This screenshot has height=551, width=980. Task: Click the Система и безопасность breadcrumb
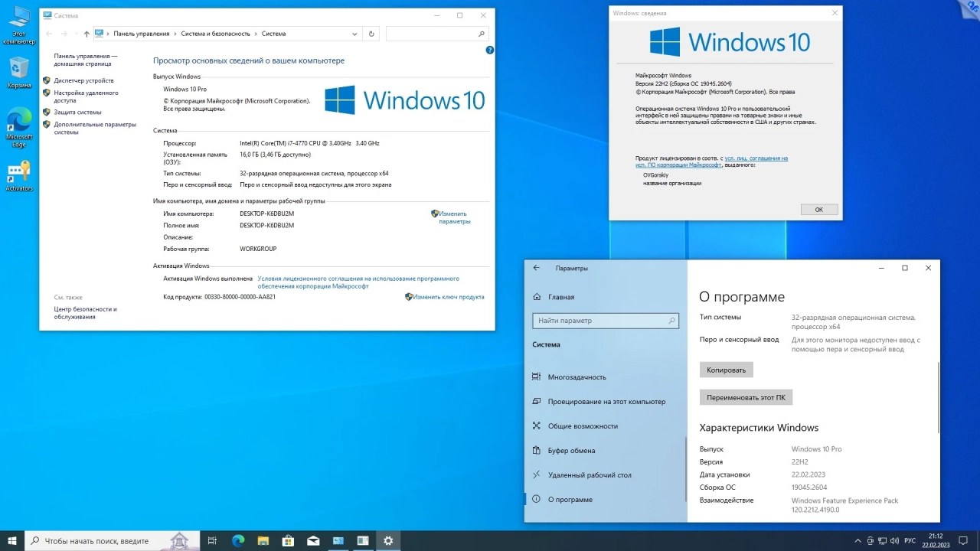[215, 34]
